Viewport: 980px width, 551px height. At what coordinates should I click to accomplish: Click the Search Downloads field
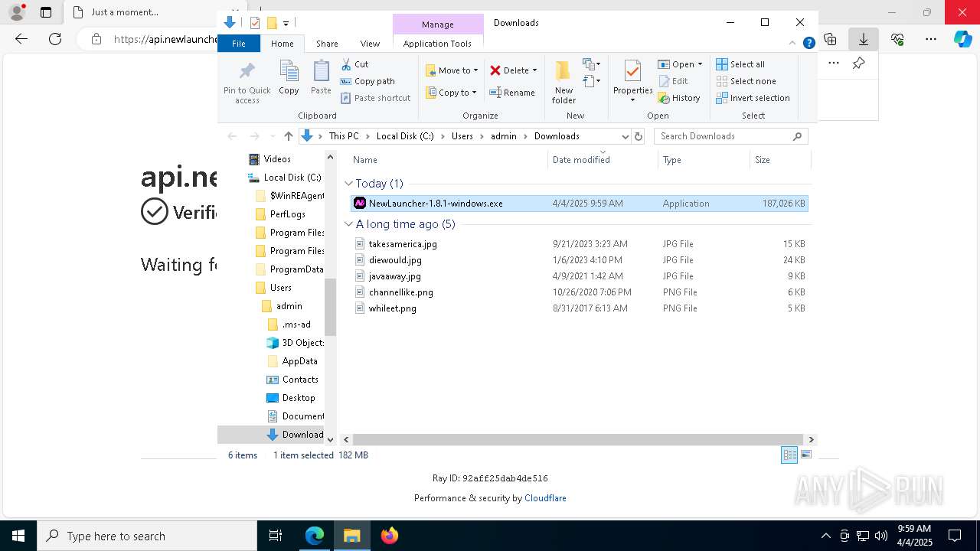pos(731,136)
